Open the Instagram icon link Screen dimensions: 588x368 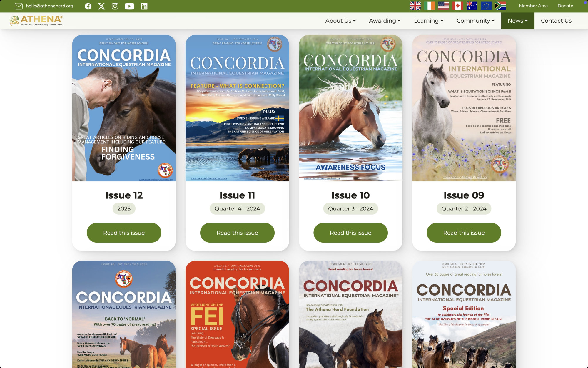(x=115, y=6)
